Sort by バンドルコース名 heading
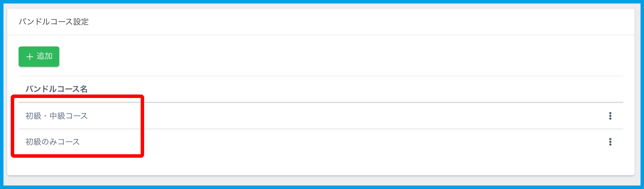This screenshot has width=644, height=189. tap(56, 89)
